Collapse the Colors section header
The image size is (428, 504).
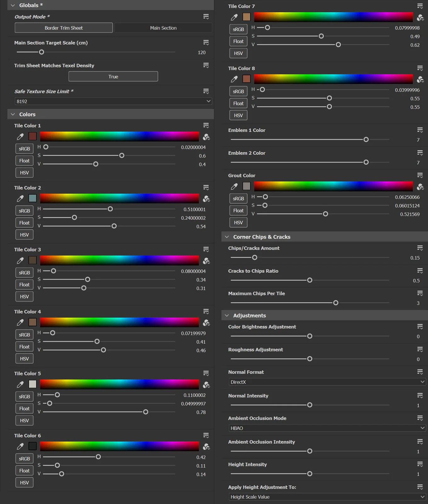[13, 114]
